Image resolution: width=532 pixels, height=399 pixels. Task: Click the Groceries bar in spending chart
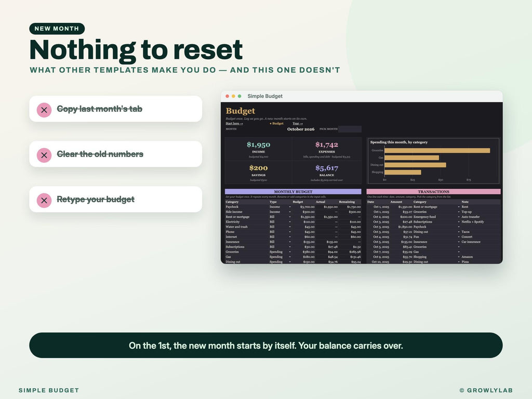pyautogui.click(x=437, y=151)
